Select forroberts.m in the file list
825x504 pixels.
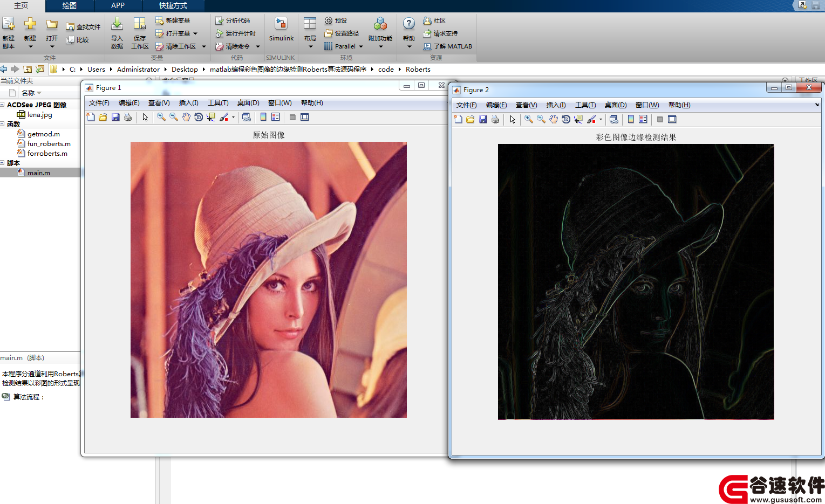tap(47, 154)
